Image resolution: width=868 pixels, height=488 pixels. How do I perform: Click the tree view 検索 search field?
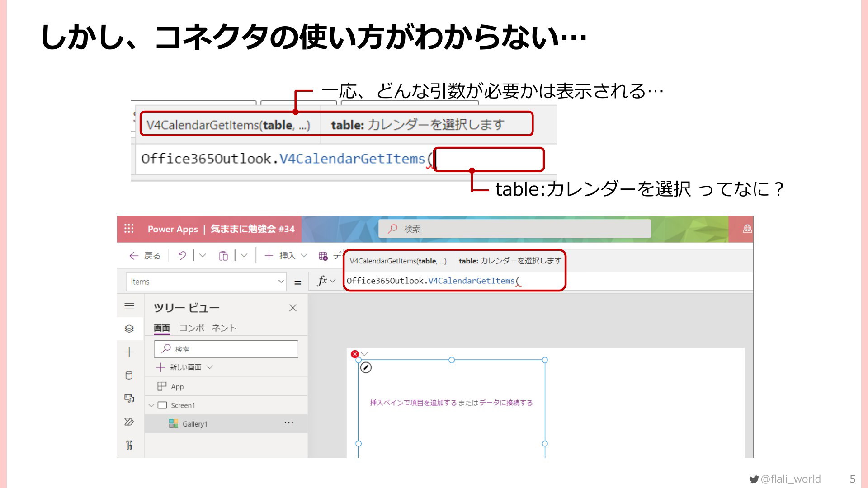226,349
